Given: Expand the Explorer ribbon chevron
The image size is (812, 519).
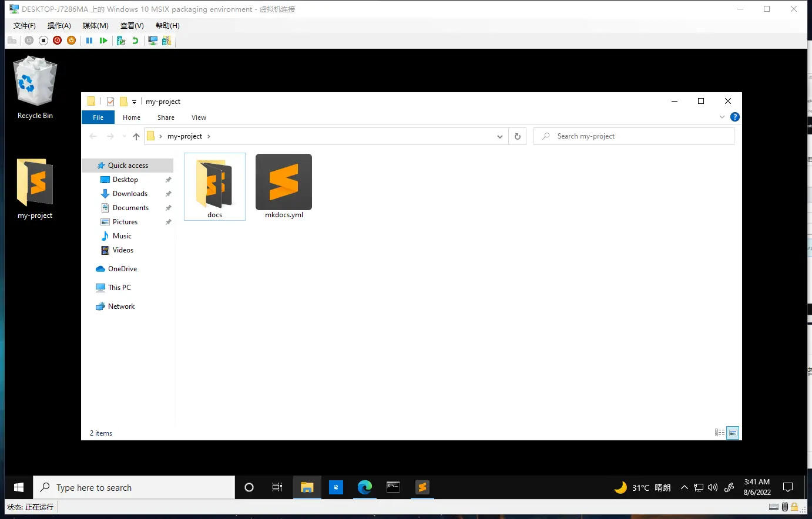Looking at the screenshot, I should point(722,117).
